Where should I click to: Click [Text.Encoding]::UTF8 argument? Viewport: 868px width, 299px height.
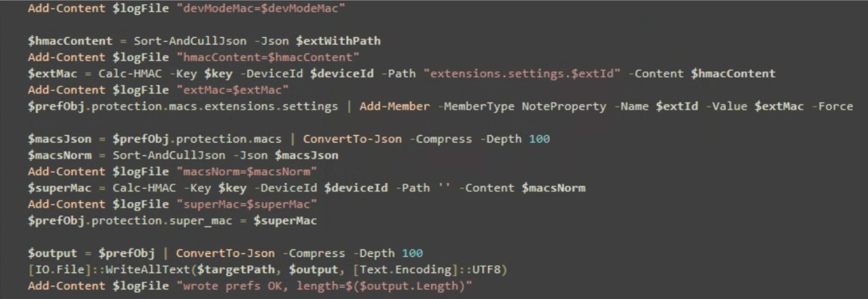(427, 270)
